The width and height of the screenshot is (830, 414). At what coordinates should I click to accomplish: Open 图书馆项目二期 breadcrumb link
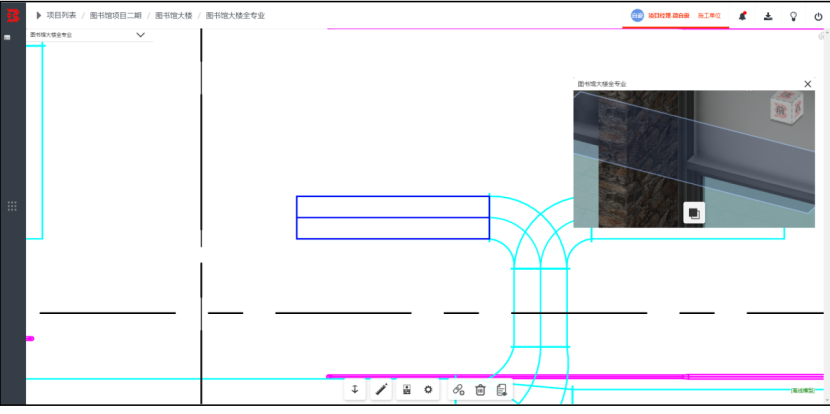pos(115,15)
